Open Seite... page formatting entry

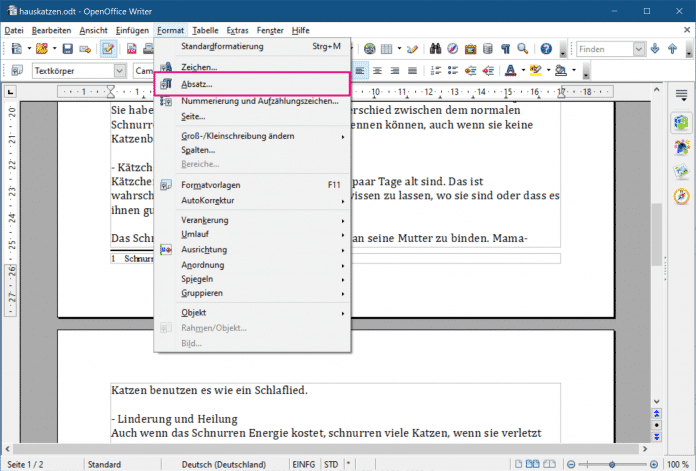193,117
